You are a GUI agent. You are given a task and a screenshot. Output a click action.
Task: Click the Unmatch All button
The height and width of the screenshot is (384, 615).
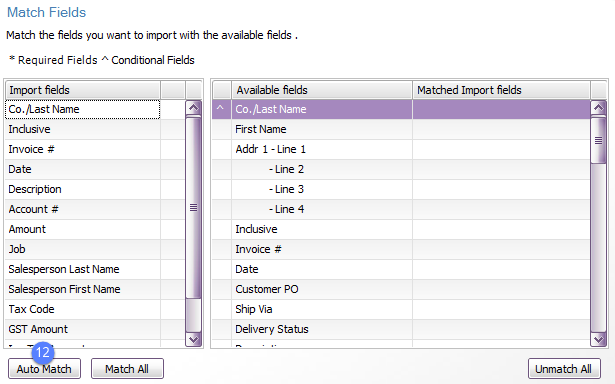564,369
